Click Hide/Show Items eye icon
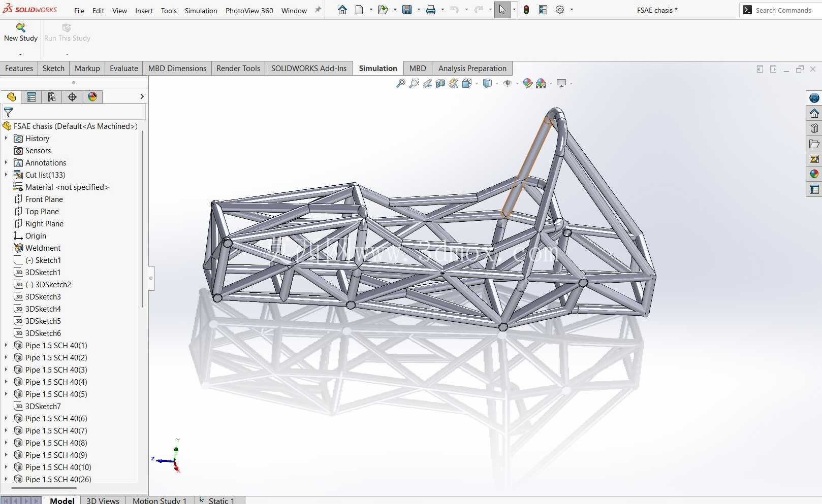 pos(508,83)
